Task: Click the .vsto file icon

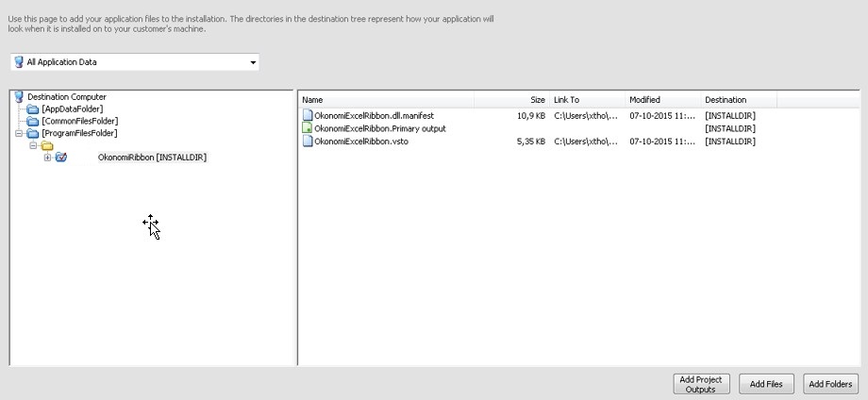Action: (x=308, y=142)
